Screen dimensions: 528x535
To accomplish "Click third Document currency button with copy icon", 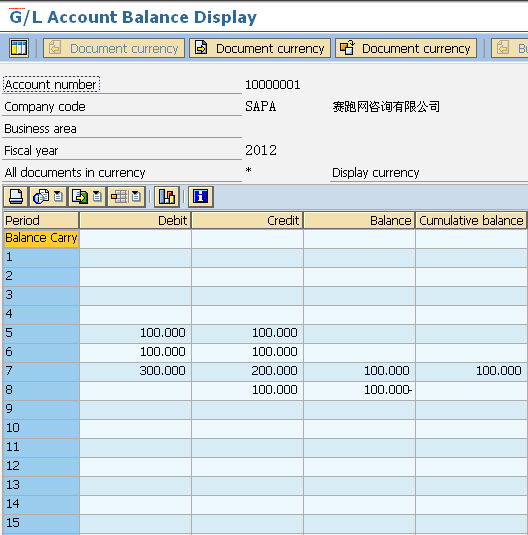I will point(406,48).
